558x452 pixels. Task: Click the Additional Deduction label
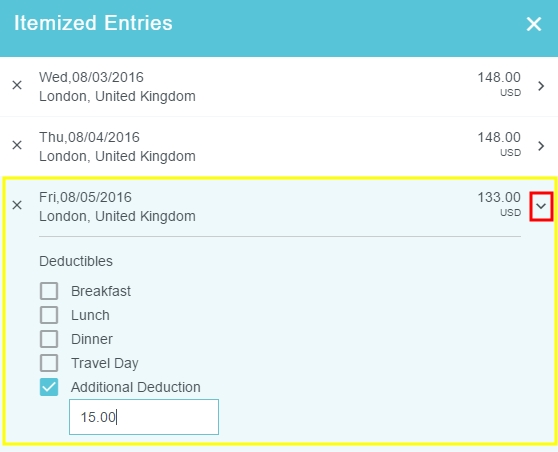click(136, 387)
